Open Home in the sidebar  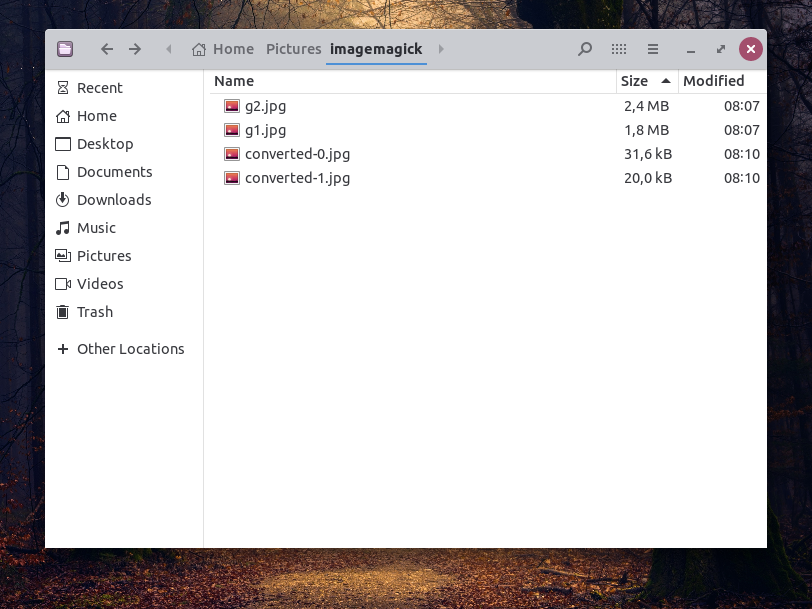pyautogui.click(x=124, y=116)
